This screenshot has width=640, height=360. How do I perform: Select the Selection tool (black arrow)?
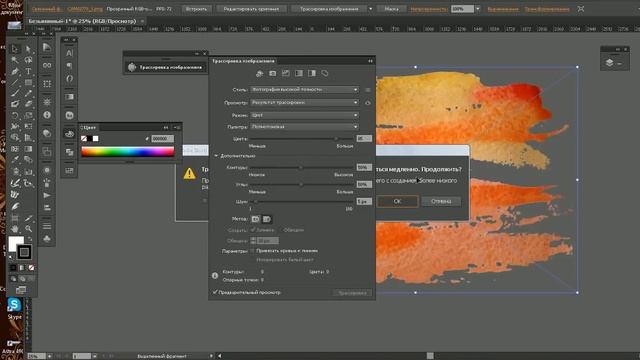pyautogui.click(x=15, y=49)
